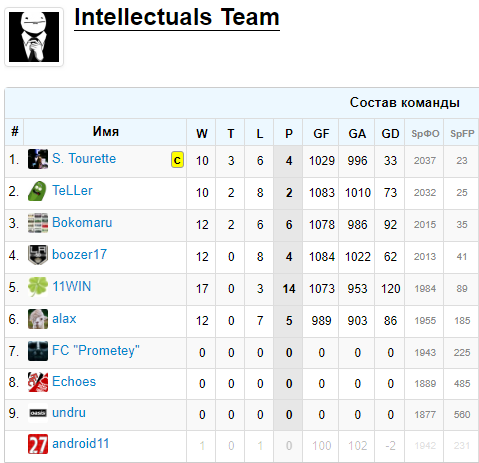Click the Имя column header

point(105,132)
